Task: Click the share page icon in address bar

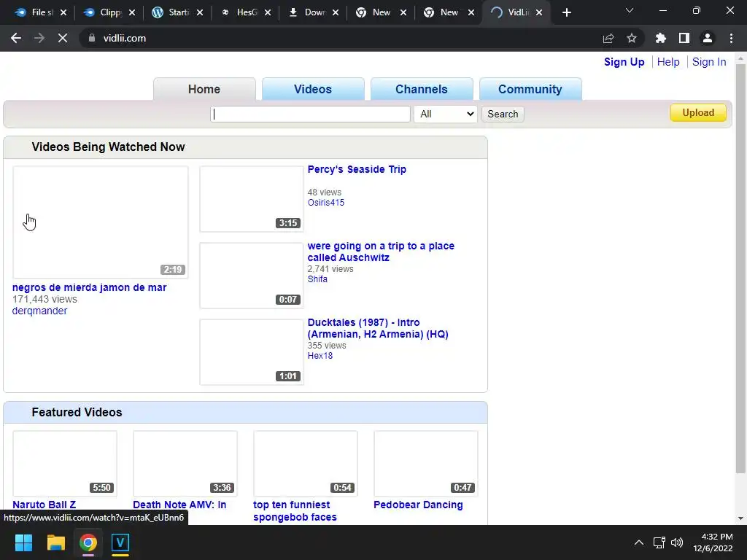Action: [608, 38]
